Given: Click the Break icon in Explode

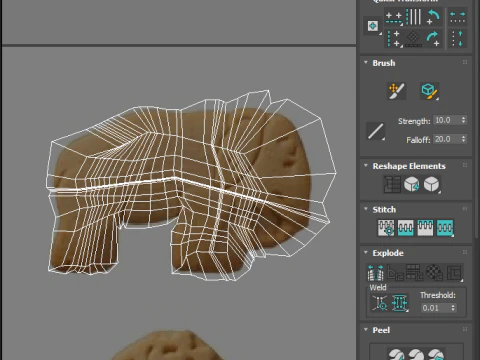Looking at the screenshot, I should point(375,273).
